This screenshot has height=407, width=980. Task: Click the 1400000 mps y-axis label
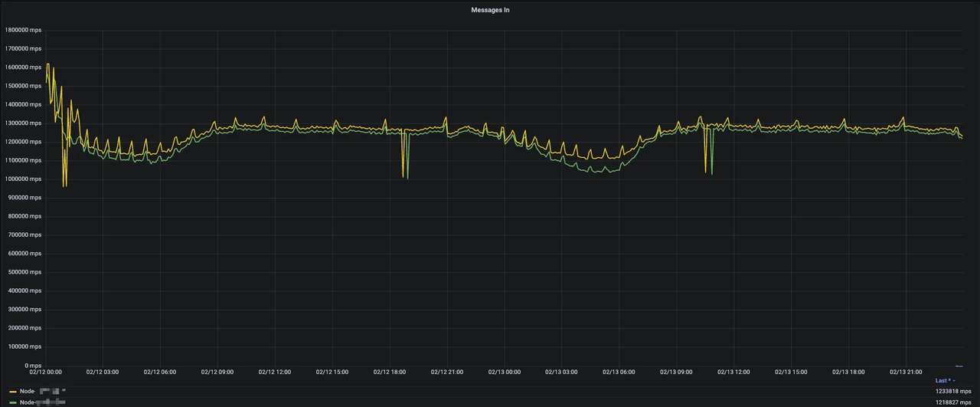23,104
